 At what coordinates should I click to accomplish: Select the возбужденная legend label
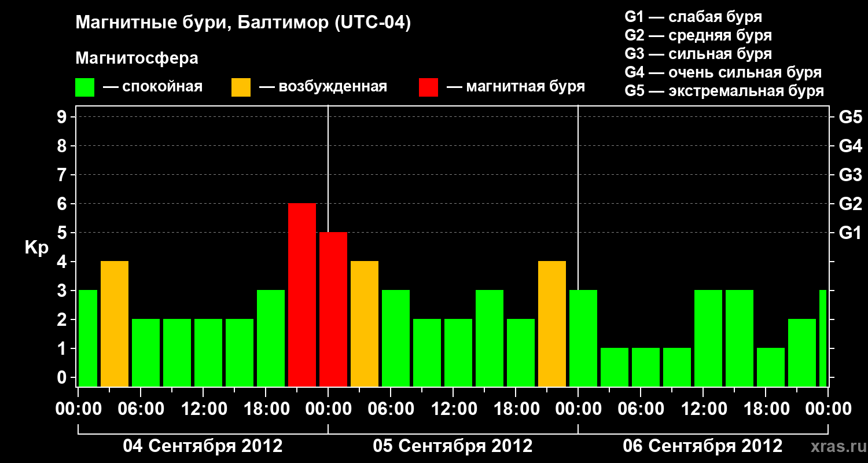pos(333,87)
